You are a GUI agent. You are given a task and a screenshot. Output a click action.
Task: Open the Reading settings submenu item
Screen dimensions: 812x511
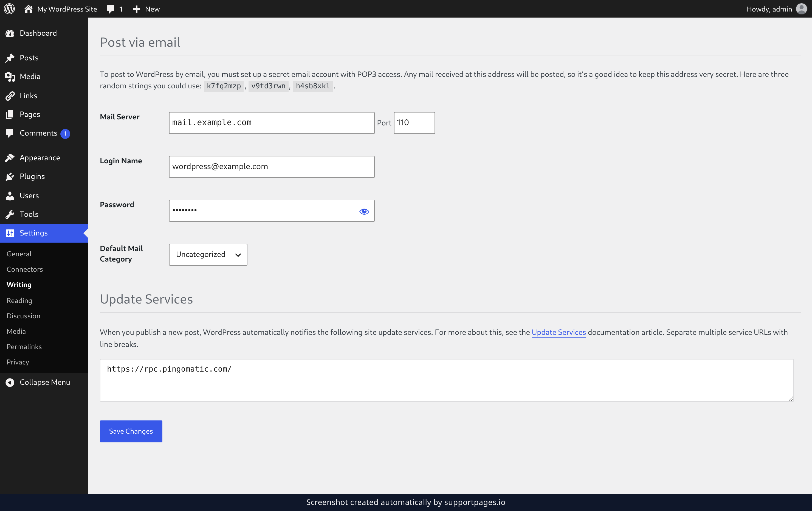[19, 300]
